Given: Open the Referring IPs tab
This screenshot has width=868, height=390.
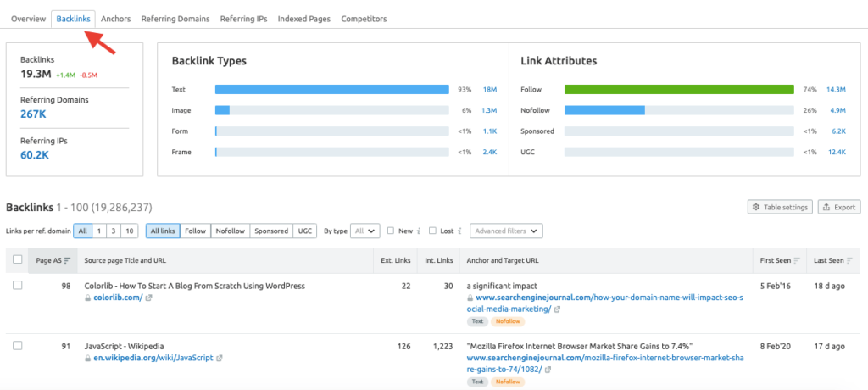Looking at the screenshot, I should 243,19.
